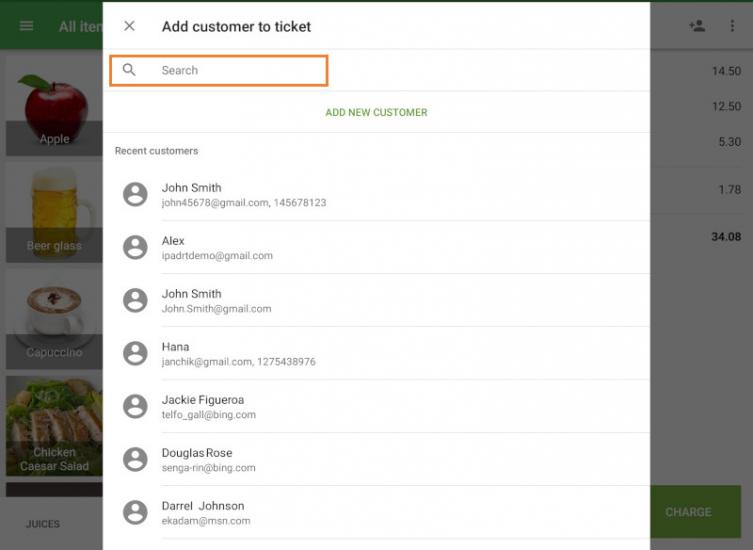Select the Beer glass item thumbnail
753x550 pixels.
(54, 212)
